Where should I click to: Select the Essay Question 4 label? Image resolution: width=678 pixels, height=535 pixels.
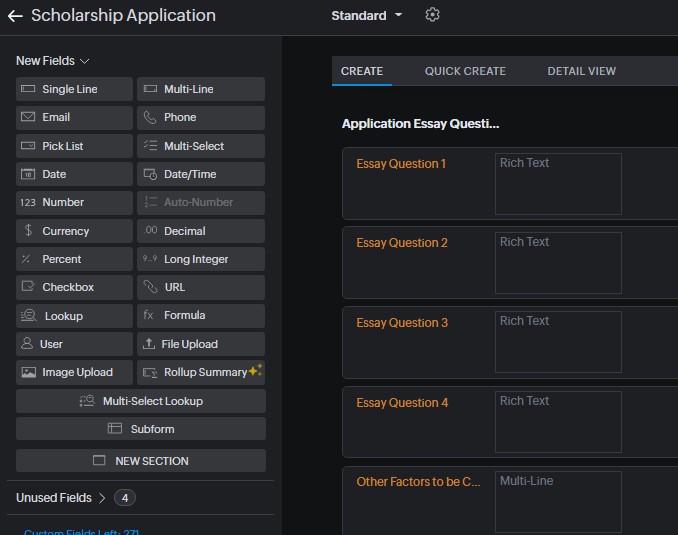tap(402, 403)
